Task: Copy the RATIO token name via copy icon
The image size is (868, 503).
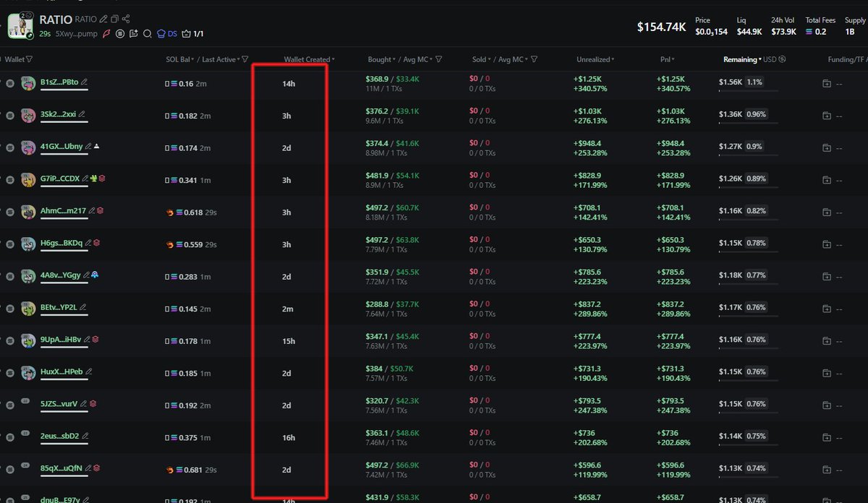Action: 115,19
